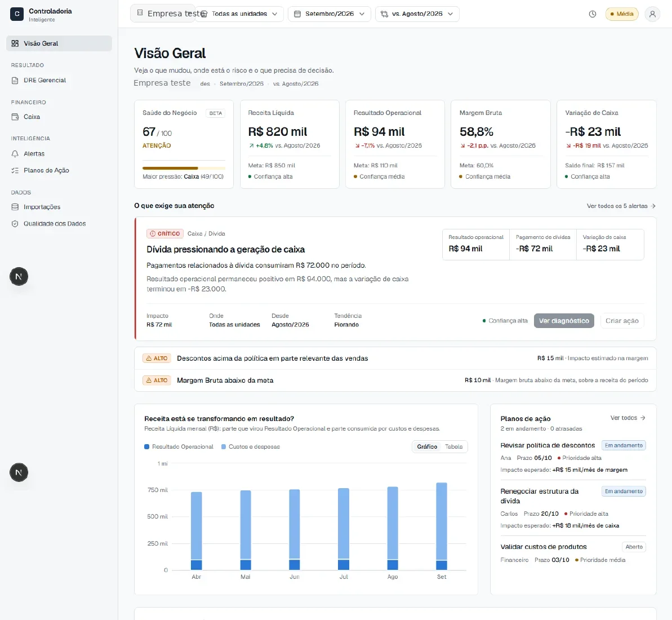Click the Variação de Caixa value -R$ 23 mil
Image resolution: width=672 pixels, height=620 pixels.
tap(593, 132)
